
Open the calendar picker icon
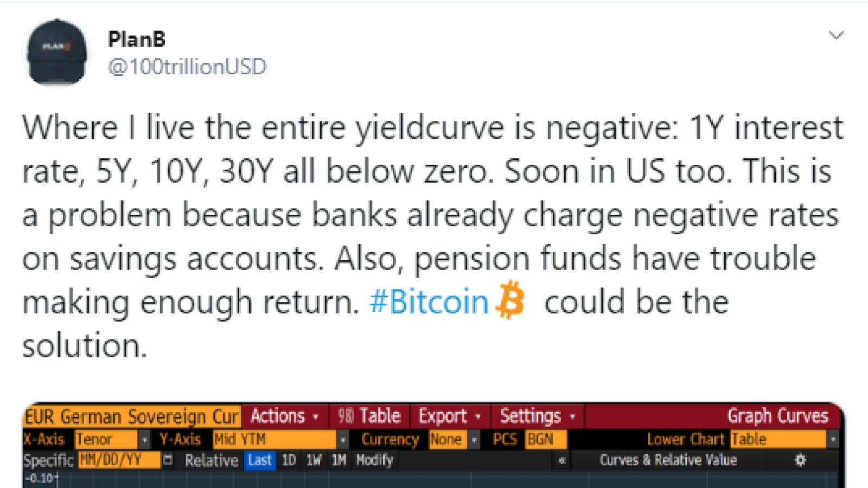point(168,460)
